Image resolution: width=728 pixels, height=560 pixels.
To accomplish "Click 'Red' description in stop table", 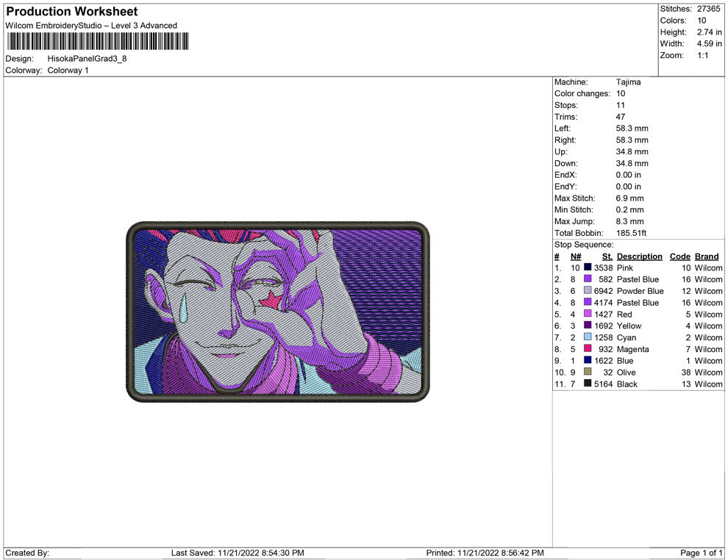I will click(624, 314).
